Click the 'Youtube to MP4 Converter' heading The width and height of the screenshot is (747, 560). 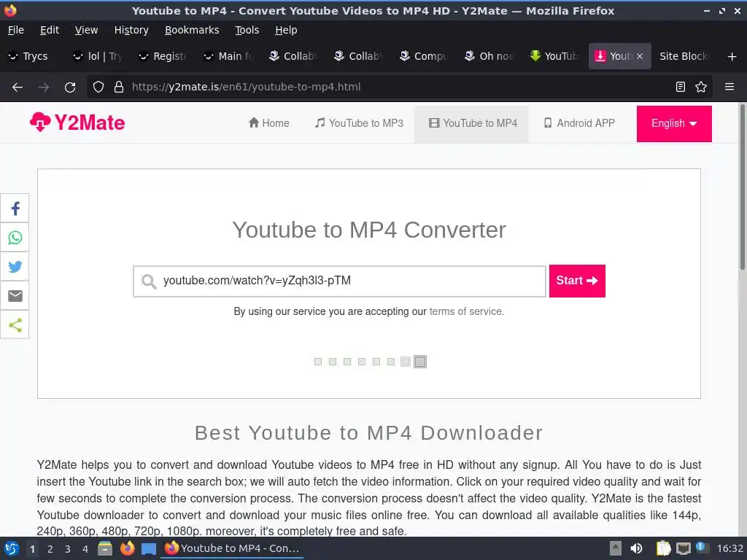point(368,230)
